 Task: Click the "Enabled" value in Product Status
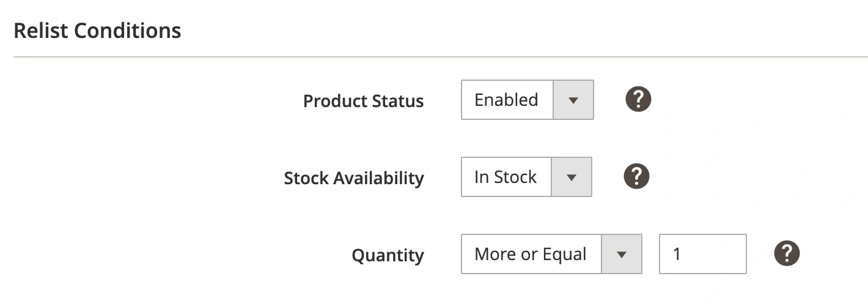(x=507, y=100)
